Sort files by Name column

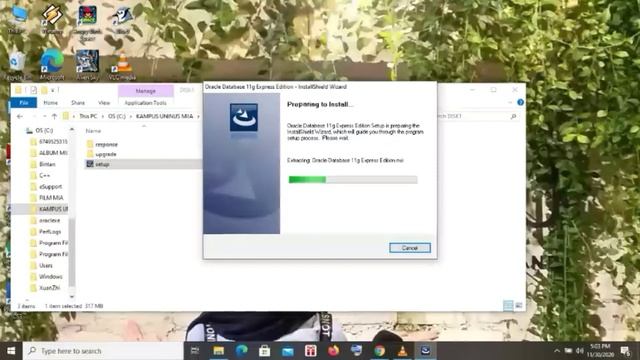point(93,131)
